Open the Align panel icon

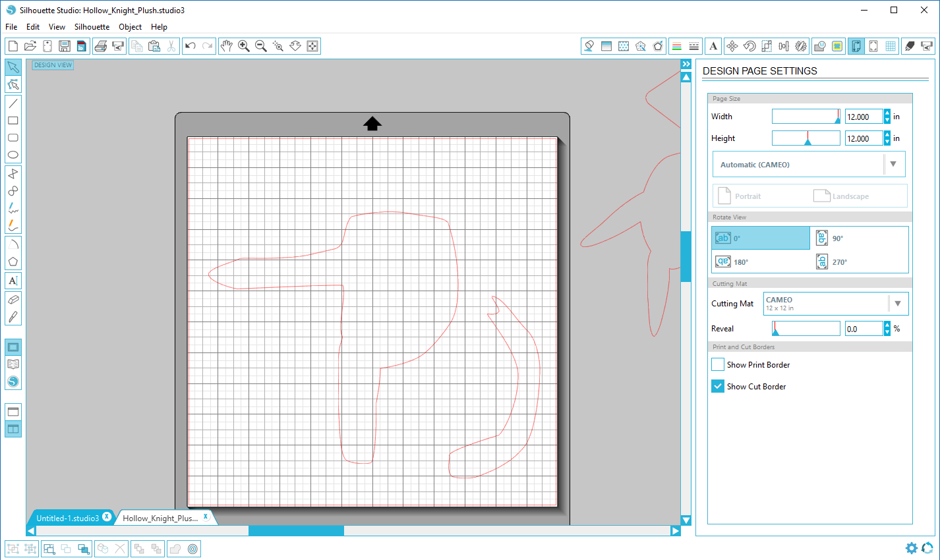point(783,46)
